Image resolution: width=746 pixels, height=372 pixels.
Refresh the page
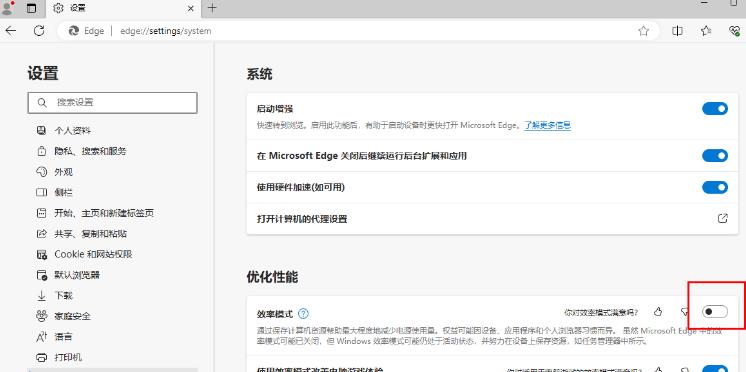(x=39, y=31)
